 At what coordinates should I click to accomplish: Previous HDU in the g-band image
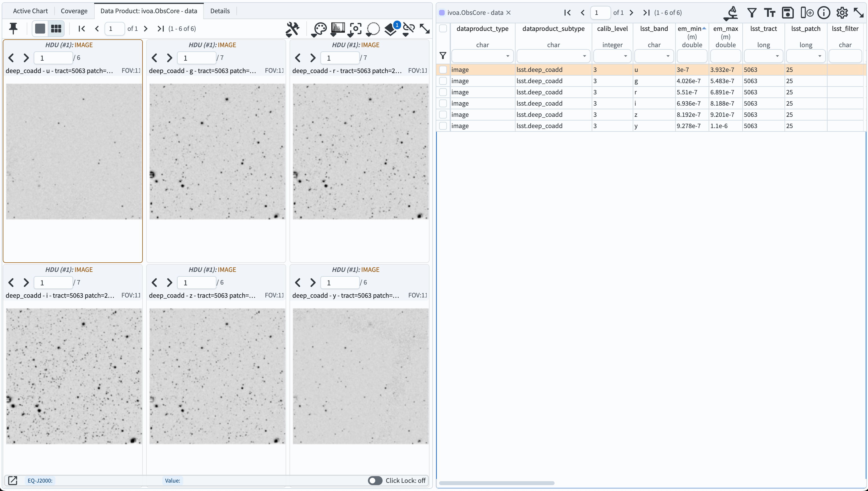pos(155,58)
